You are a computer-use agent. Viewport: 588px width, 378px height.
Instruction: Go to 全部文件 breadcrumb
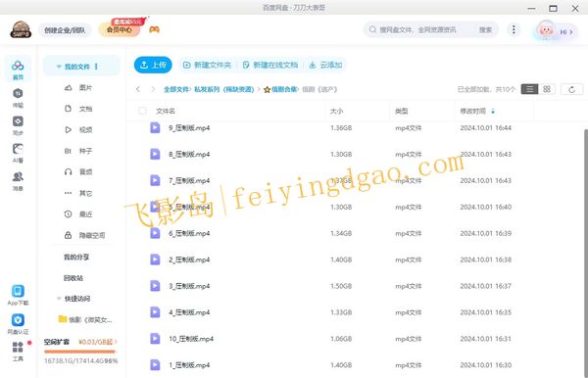[176, 89]
